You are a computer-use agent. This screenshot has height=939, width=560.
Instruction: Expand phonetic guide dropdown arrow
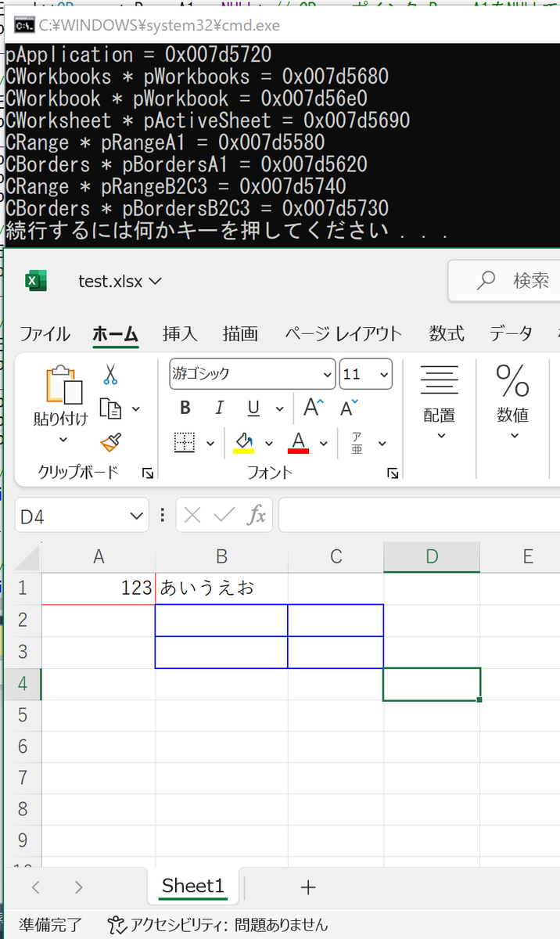(382, 444)
